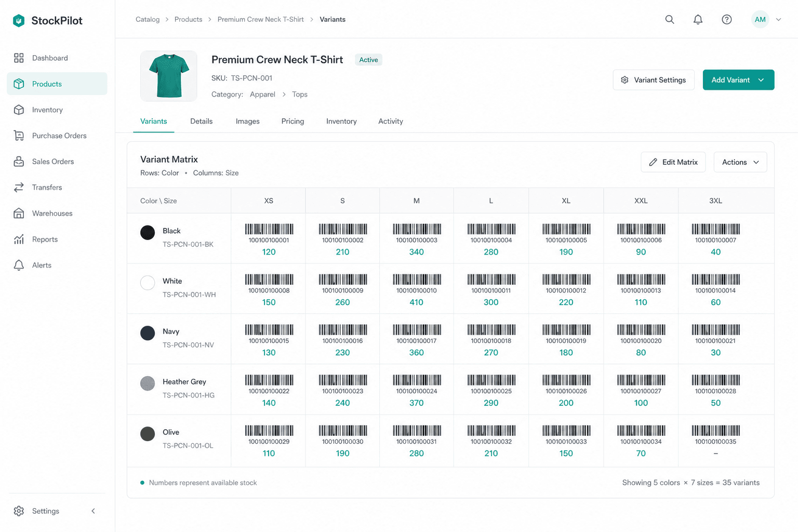Open the green t-shirt product thumbnail
This screenshot has width=798, height=532.
[169, 76]
